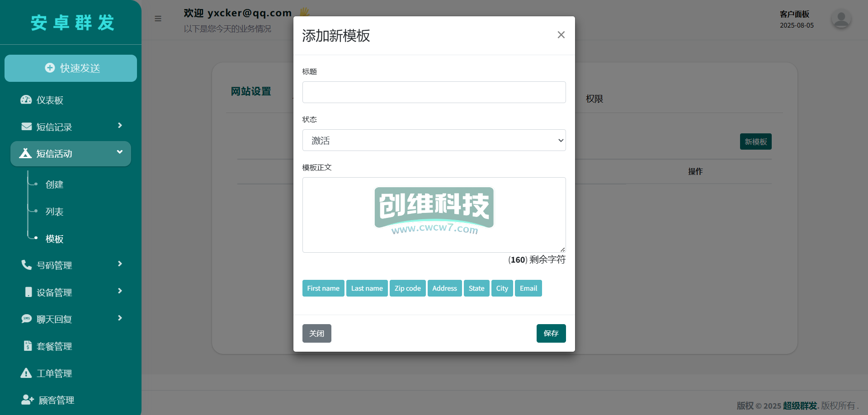The image size is (868, 415).
Task: Click the 网站设置 heading
Action: [x=251, y=91]
